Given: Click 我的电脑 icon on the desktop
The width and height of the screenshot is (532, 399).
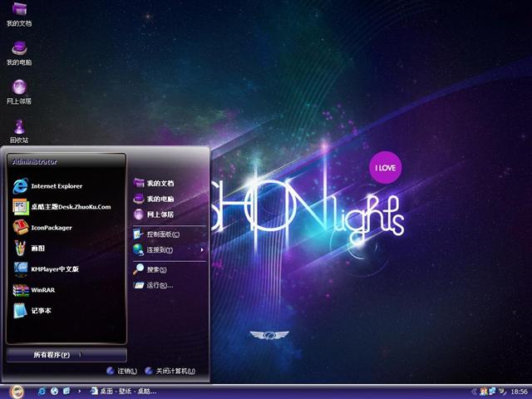Looking at the screenshot, I should click(18, 52).
